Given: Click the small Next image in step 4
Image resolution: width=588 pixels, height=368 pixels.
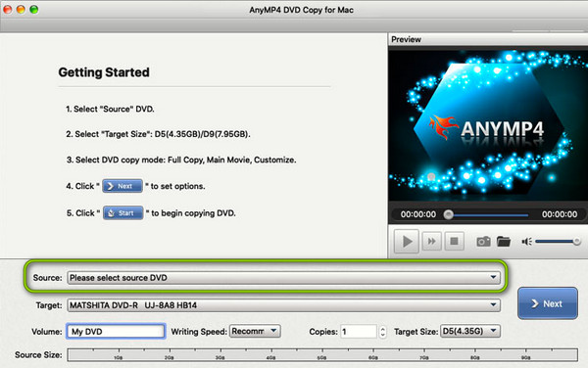Looking at the screenshot, I should pos(122,186).
